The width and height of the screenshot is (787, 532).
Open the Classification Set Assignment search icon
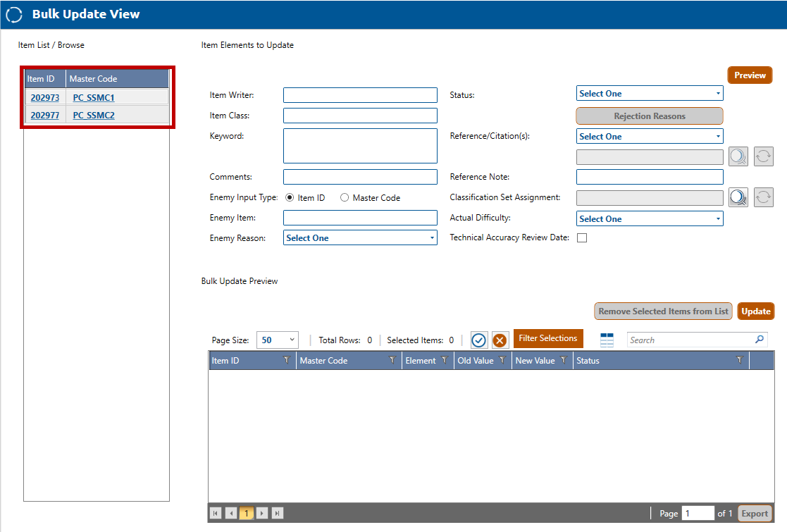click(x=738, y=198)
